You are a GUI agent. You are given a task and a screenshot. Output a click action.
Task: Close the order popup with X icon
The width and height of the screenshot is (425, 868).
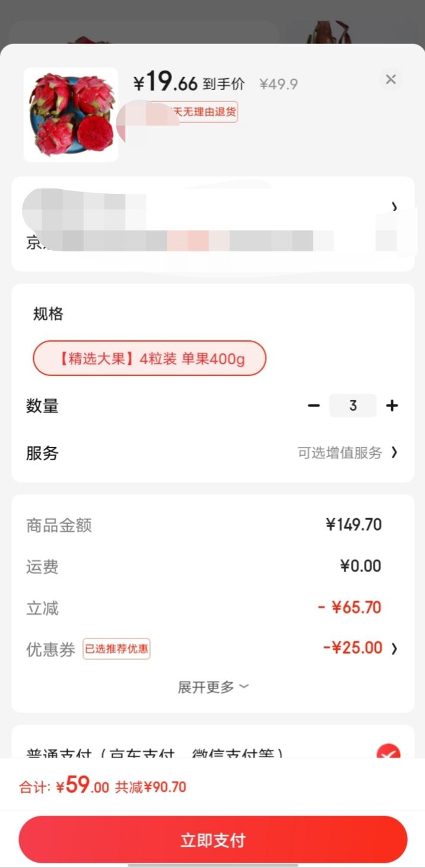[x=391, y=79]
